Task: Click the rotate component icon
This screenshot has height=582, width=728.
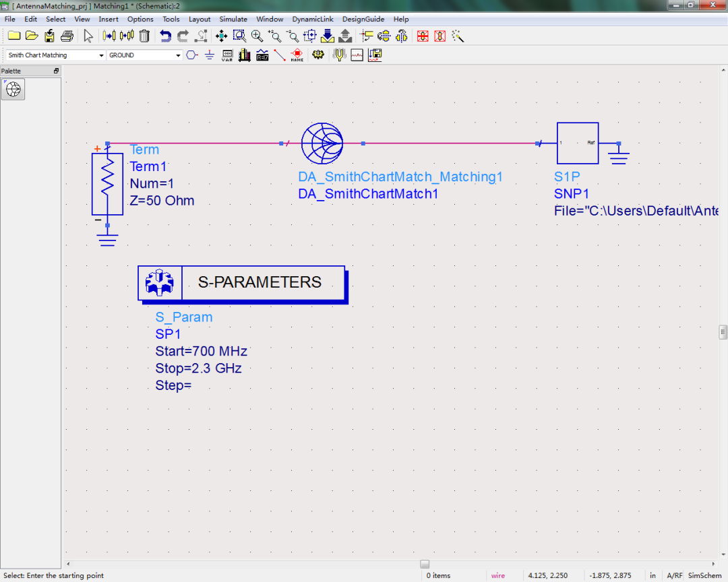Action: [384, 36]
